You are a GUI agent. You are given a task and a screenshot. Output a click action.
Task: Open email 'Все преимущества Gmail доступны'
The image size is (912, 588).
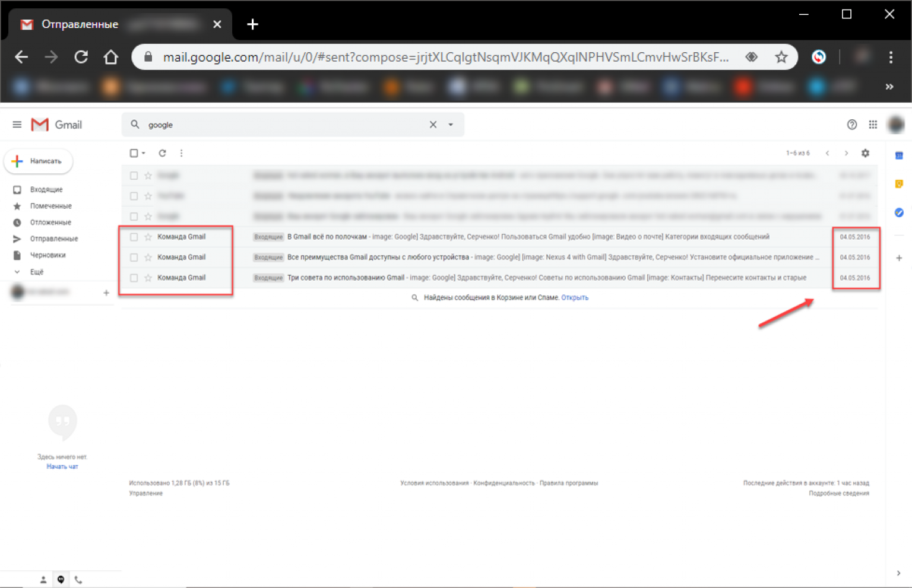[x=500, y=258]
